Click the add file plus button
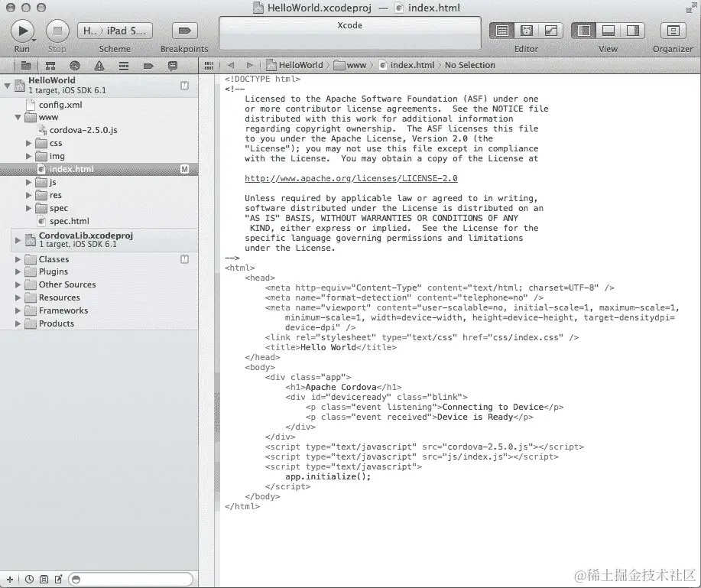Screen dimensions: 701x588 pos(10,580)
